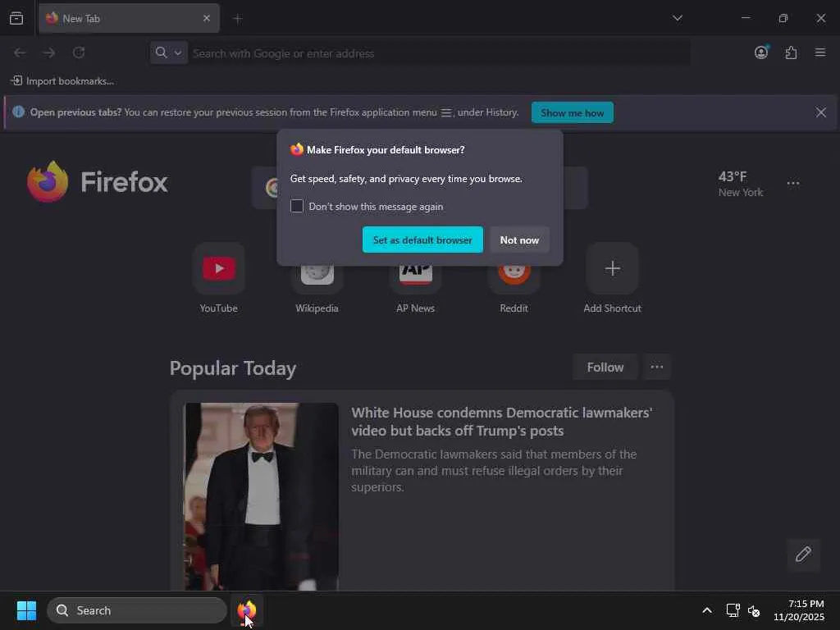Check Don't show this message again
840x630 pixels.
[297, 206]
